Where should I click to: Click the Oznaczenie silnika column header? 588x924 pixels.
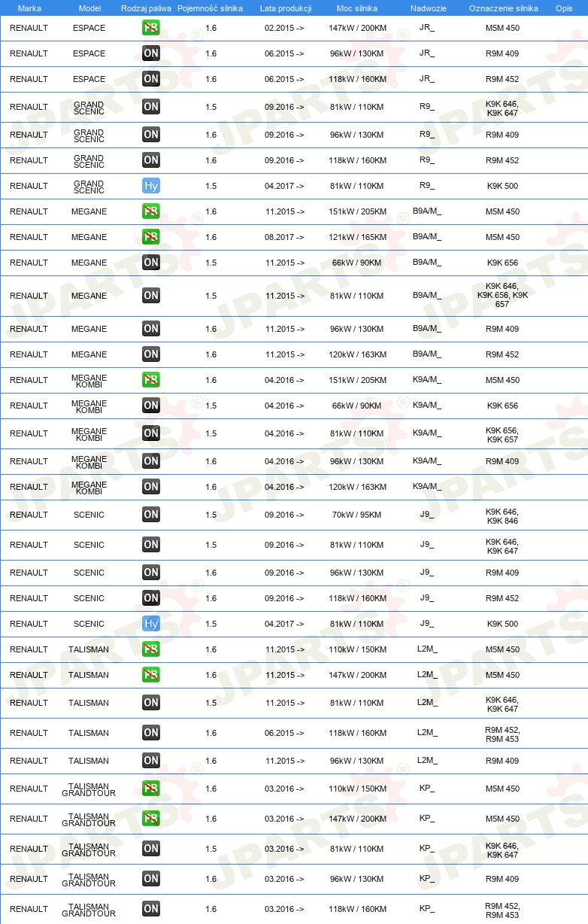click(x=503, y=8)
